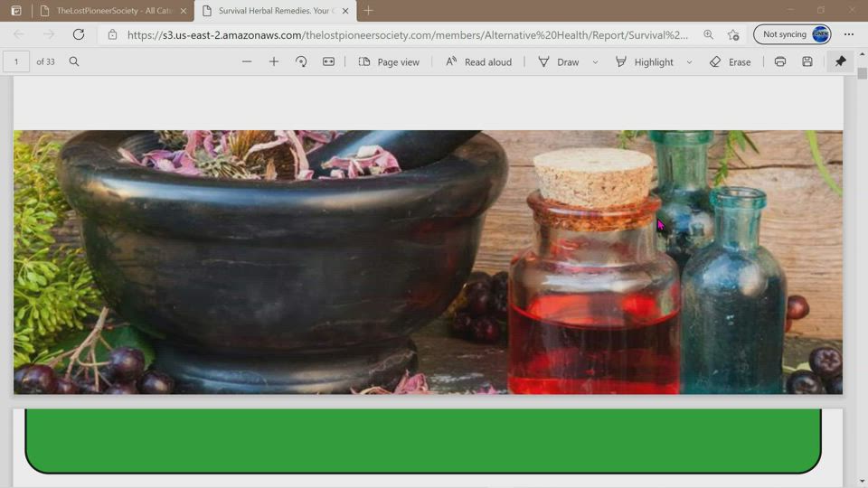Open the browser Settings and more menu
The width and height of the screenshot is (868, 488).
click(849, 34)
